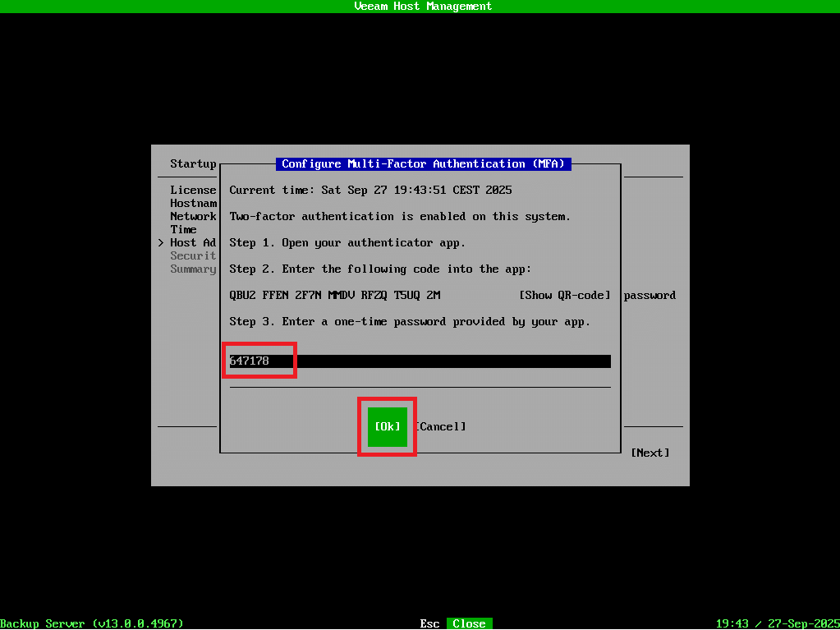Select the License step in sidebar
The width and height of the screenshot is (840, 630).
click(x=193, y=190)
